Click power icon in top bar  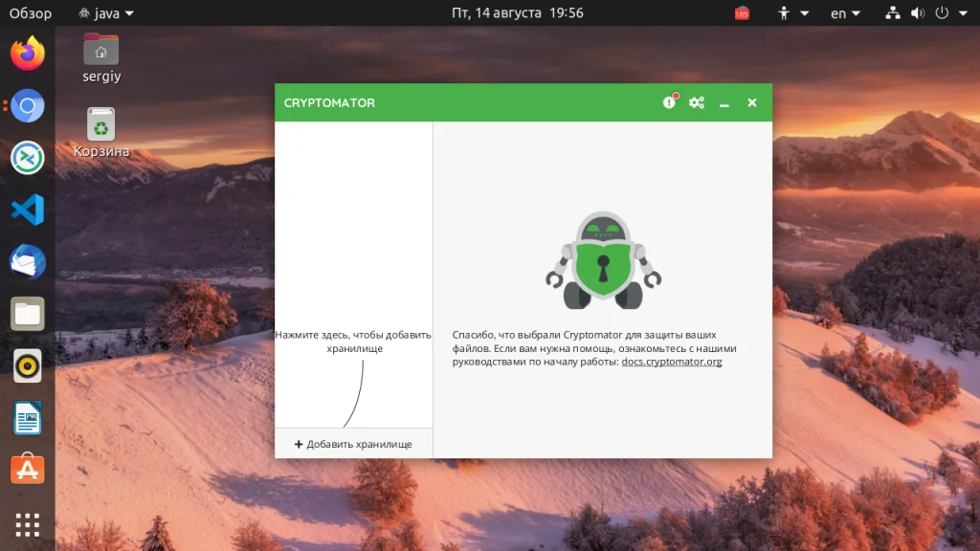(942, 13)
